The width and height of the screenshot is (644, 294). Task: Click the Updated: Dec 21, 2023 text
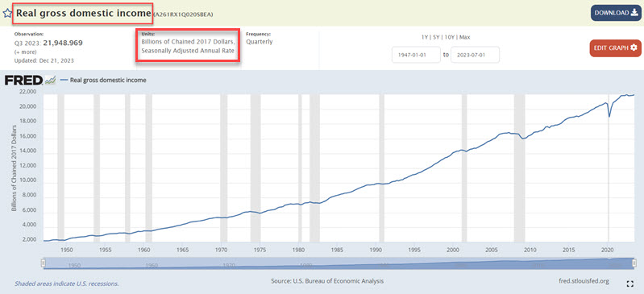[x=44, y=60]
